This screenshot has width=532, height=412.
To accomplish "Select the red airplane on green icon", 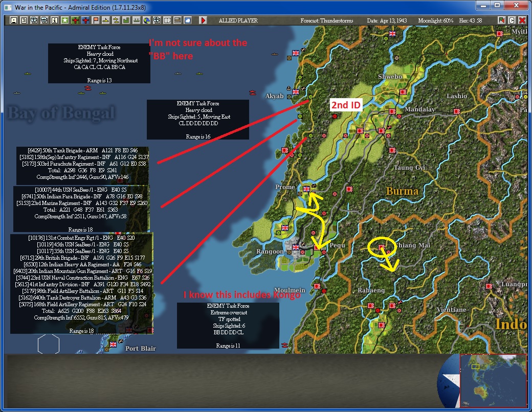I will [75, 20].
